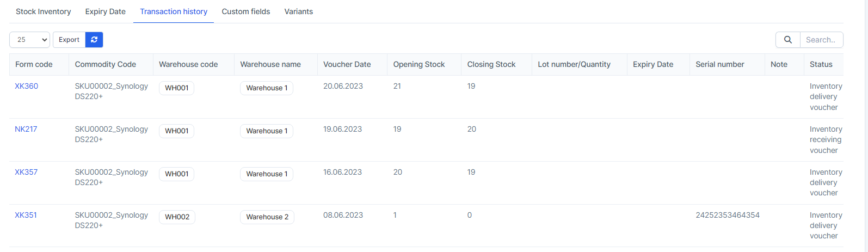
Task: Sort by Opening Stock column header
Action: (419, 64)
